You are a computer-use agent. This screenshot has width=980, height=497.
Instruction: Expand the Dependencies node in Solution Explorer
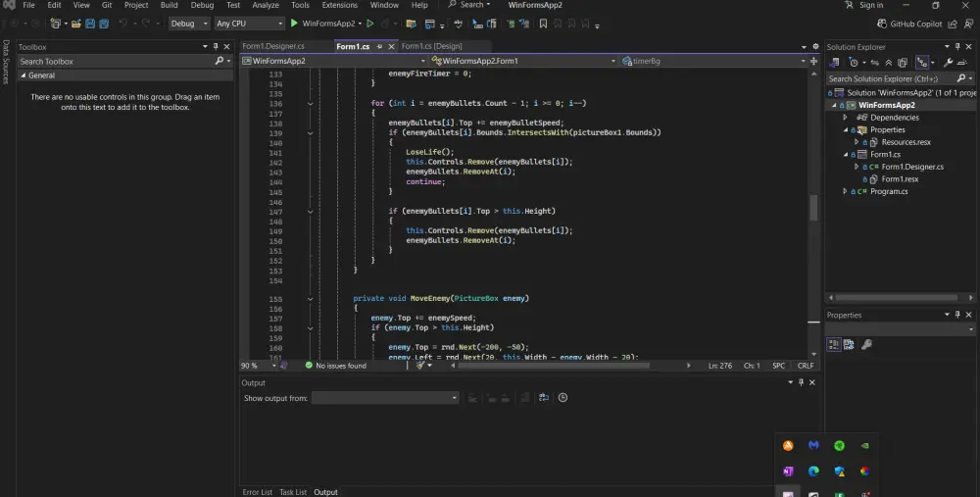846,117
